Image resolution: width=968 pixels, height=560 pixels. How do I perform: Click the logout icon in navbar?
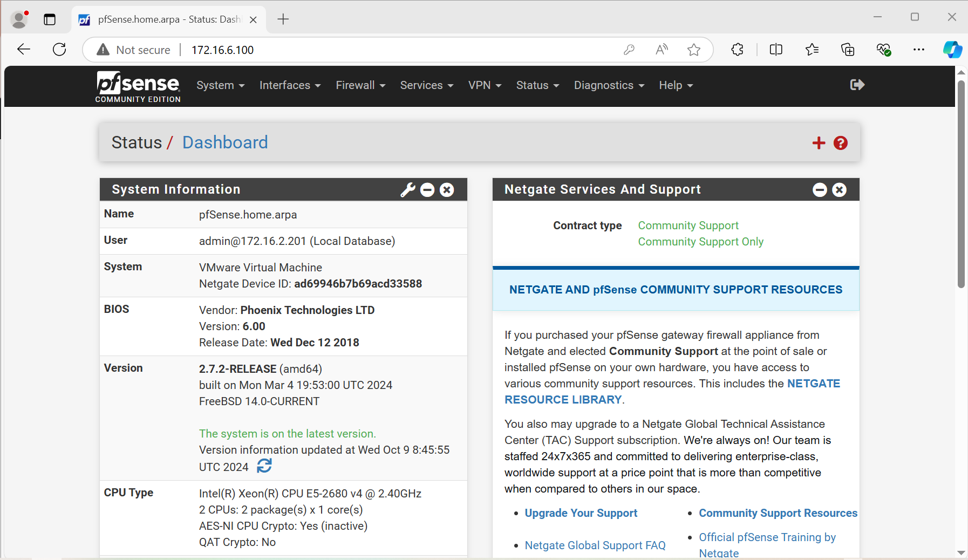tap(857, 85)
